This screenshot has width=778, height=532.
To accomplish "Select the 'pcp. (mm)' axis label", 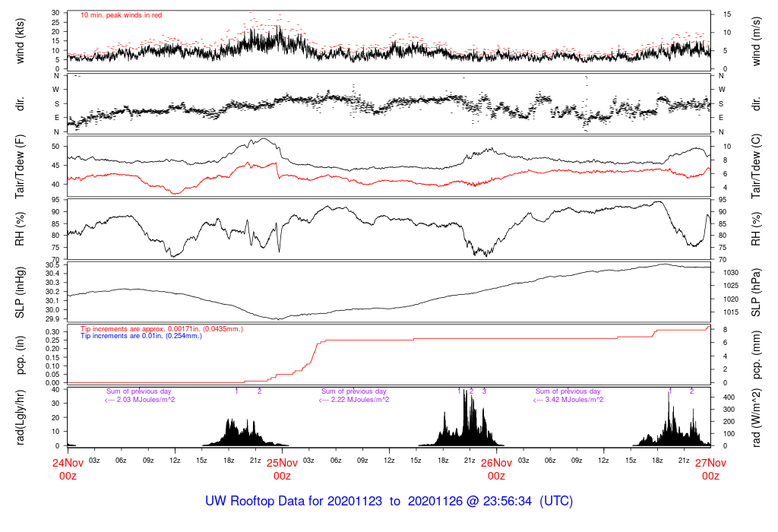I will (x=756, y=355).
